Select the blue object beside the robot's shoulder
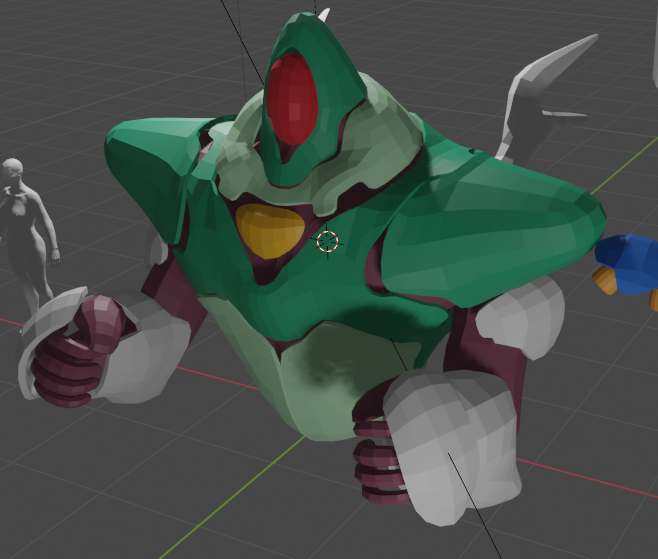This screenshot has width=658, height=559. pos(629,264)
